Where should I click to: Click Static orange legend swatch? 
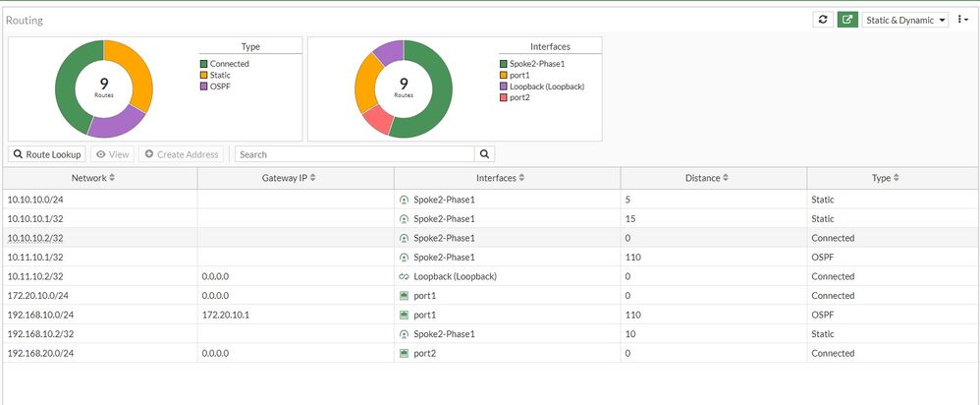pos(203,75)
